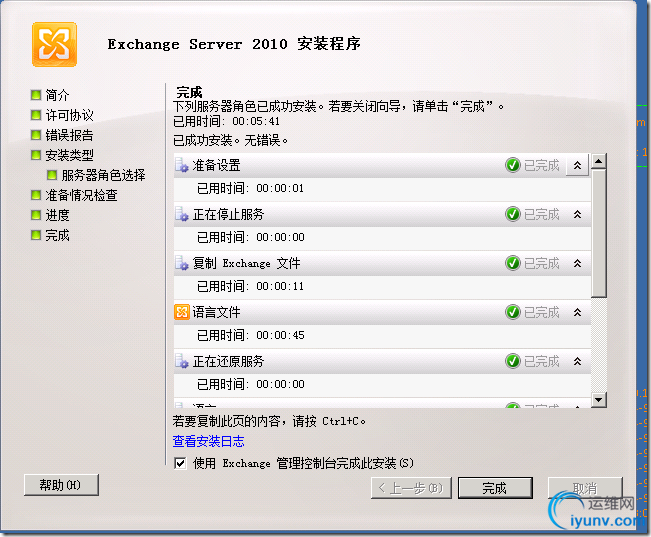Screen dimensions: 651x537
Task: Click green square beside 进度 step
Action: coord(36,215)
